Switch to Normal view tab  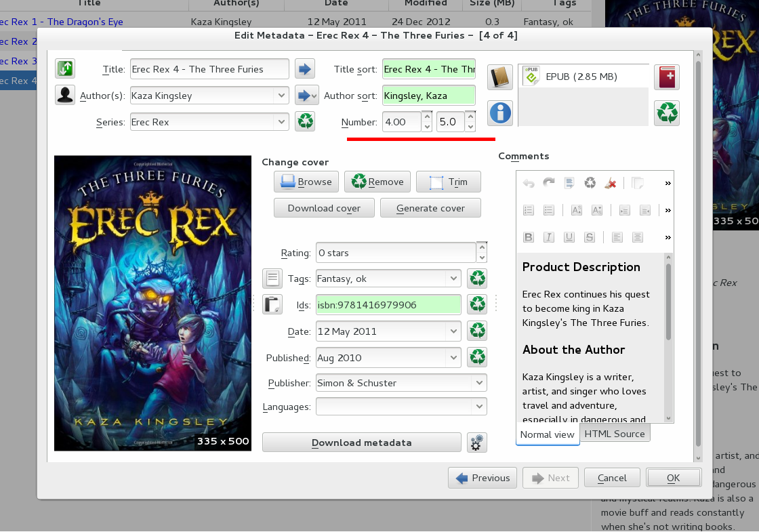pyautogui.click(x=548, y=434)
